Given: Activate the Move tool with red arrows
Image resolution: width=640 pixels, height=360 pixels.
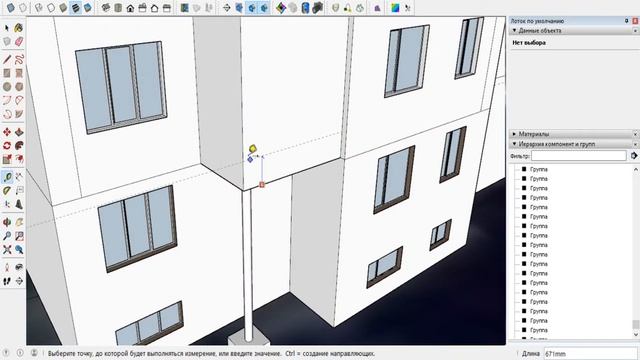Looking at the screenshot, I should pos(7,132).
